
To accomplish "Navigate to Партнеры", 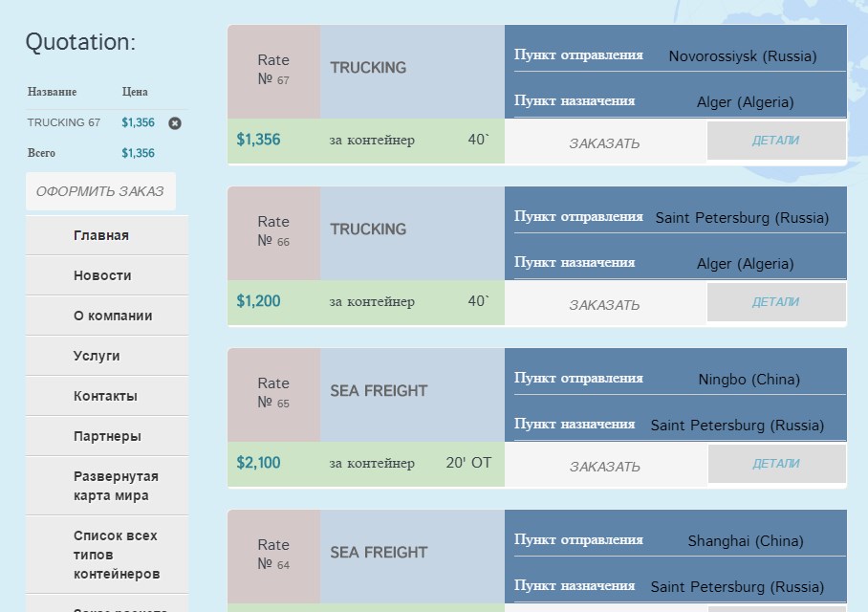I will 107,436.
